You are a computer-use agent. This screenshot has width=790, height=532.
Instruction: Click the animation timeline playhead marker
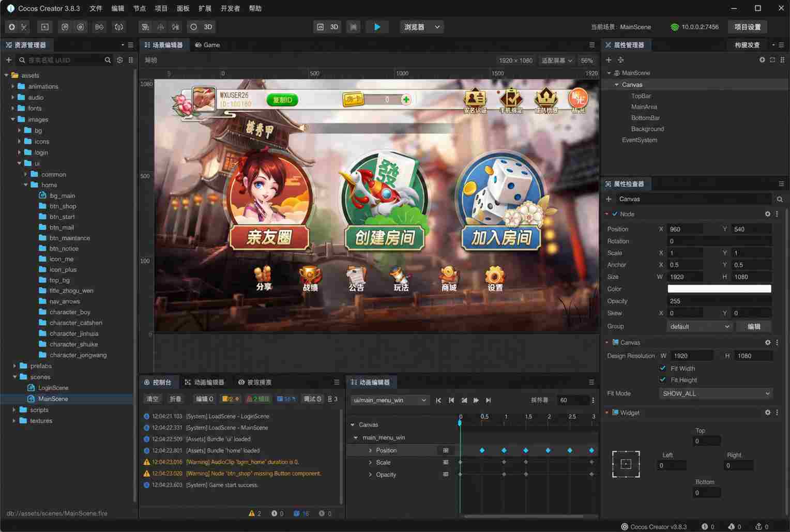point(460,422)
